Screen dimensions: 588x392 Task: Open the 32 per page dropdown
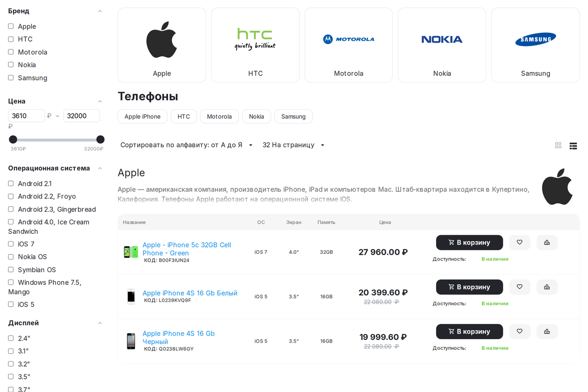click(x=294, y=145)
